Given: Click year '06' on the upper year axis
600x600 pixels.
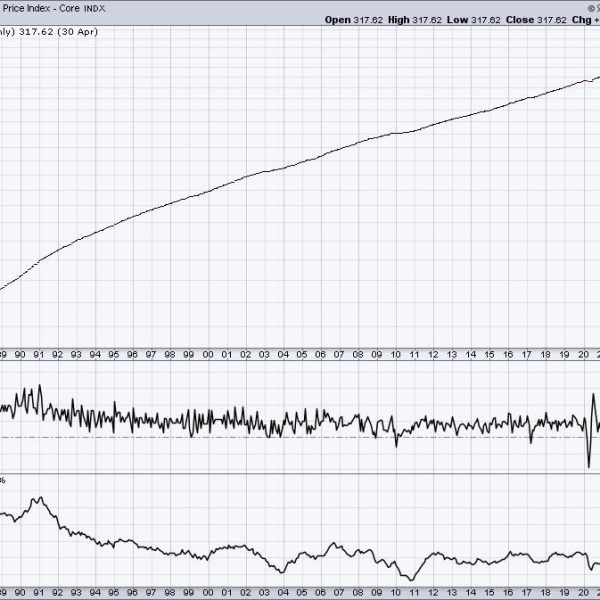Looking at the screenshot, I should (x=320, y=355).
